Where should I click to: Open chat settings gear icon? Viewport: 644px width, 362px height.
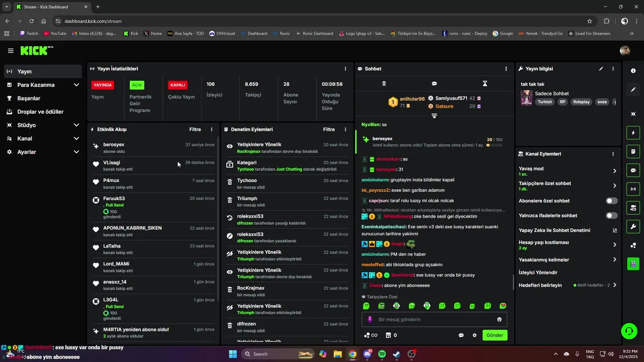click(x=474, y=335)
